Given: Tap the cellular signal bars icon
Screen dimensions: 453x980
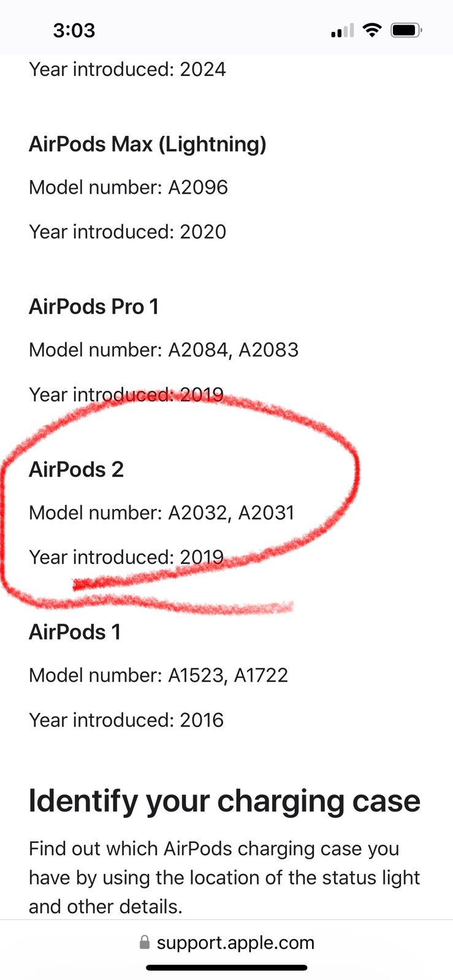Looking at the screenshot, I should coord(343,30).
